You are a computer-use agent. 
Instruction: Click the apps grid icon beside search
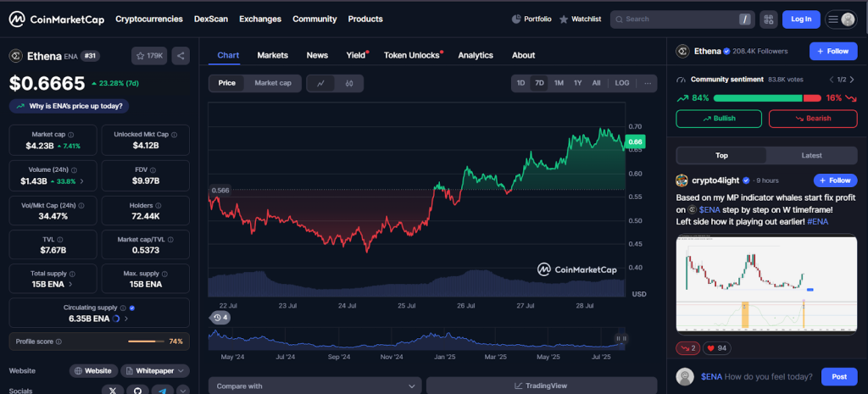768,19
